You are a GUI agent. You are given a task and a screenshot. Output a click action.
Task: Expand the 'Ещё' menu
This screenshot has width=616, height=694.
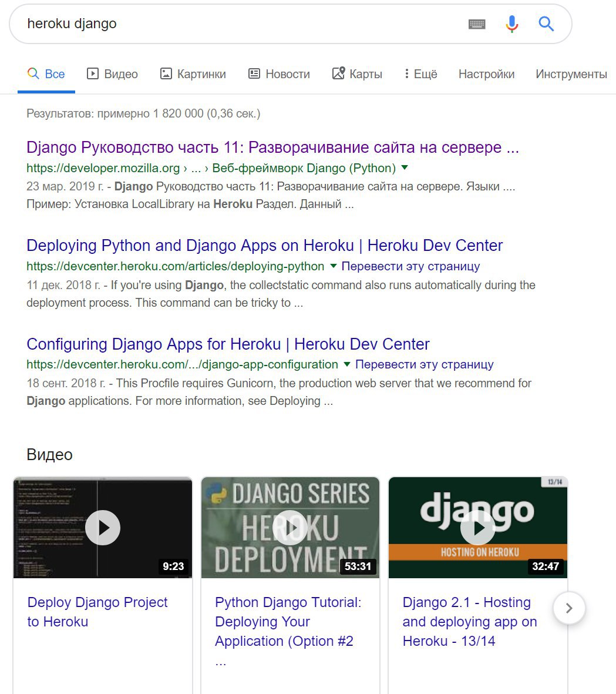tap(420, 74)
